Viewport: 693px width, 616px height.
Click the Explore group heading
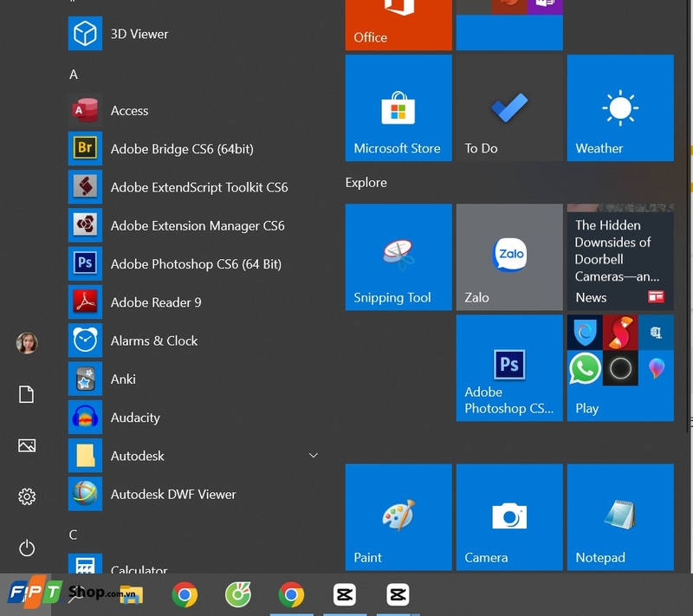point(366,183)
